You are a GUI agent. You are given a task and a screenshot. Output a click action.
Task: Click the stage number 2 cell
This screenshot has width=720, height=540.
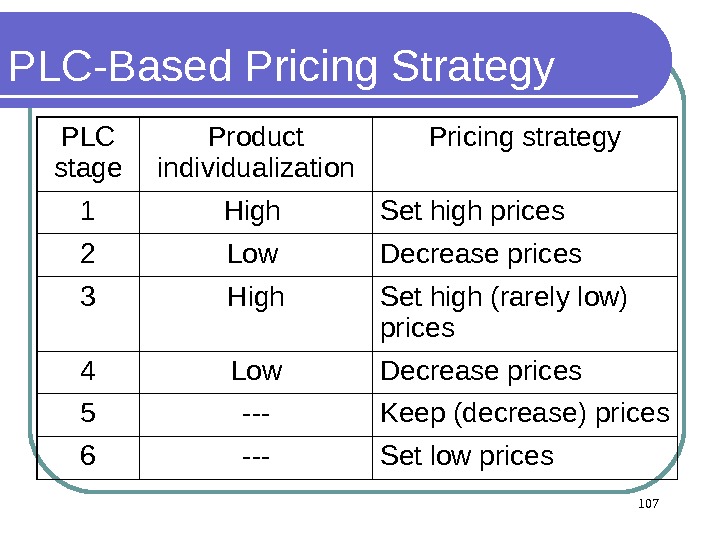pyautogui.click(x=88, y=255)
